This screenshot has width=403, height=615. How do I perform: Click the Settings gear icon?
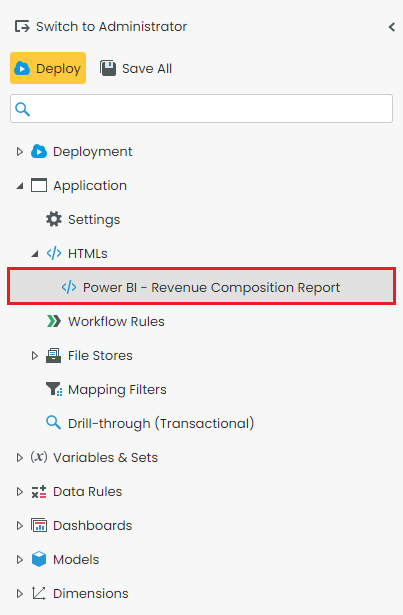[54, 219]
